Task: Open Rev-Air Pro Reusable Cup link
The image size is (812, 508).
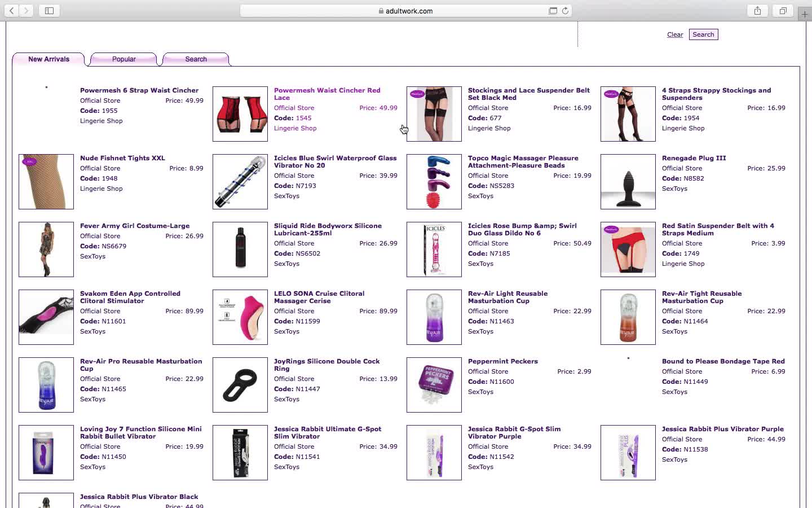Action: coord(141,365)
